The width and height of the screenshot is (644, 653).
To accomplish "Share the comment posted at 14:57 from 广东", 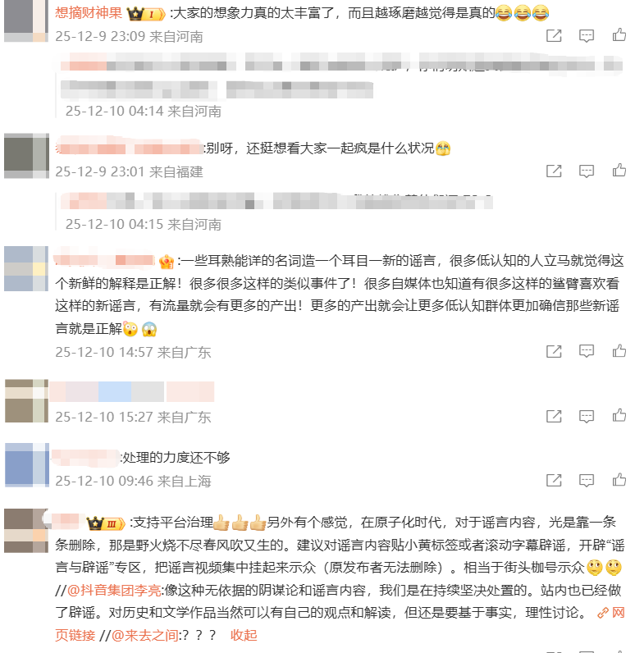I will (554, 351).
